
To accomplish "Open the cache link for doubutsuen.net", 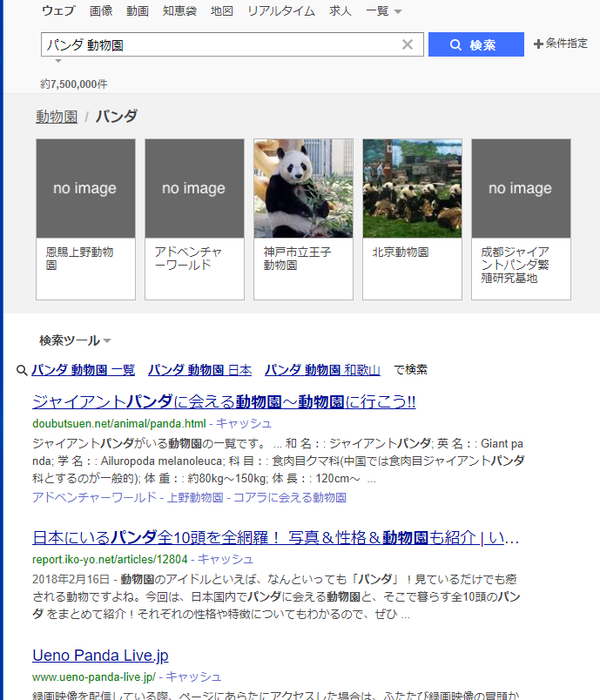I will pos(244,423).
